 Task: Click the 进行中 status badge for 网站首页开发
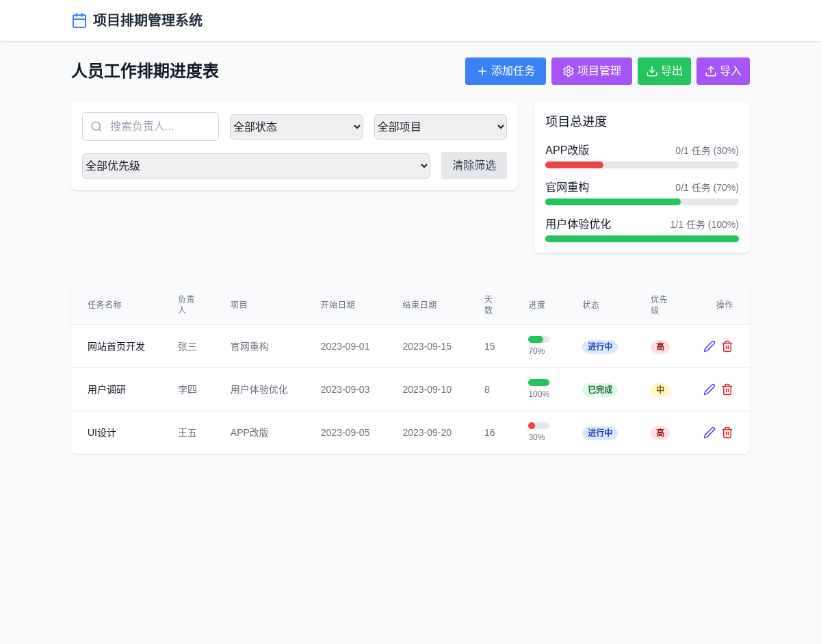600,347
